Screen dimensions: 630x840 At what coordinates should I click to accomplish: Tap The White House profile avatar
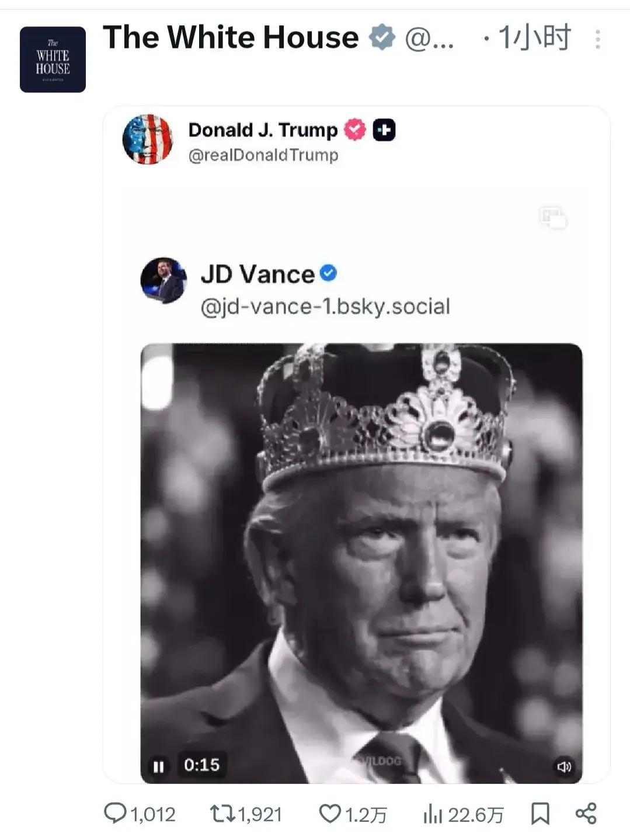click(53, 60)
